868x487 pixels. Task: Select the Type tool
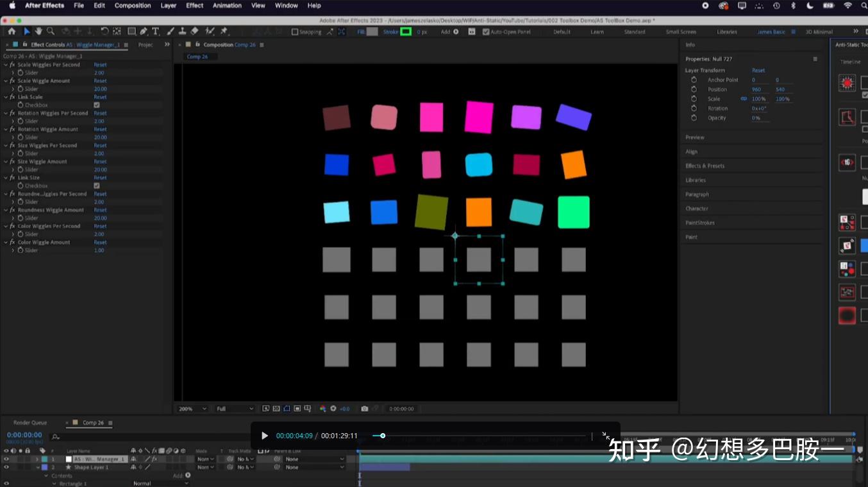pos(156,31)
